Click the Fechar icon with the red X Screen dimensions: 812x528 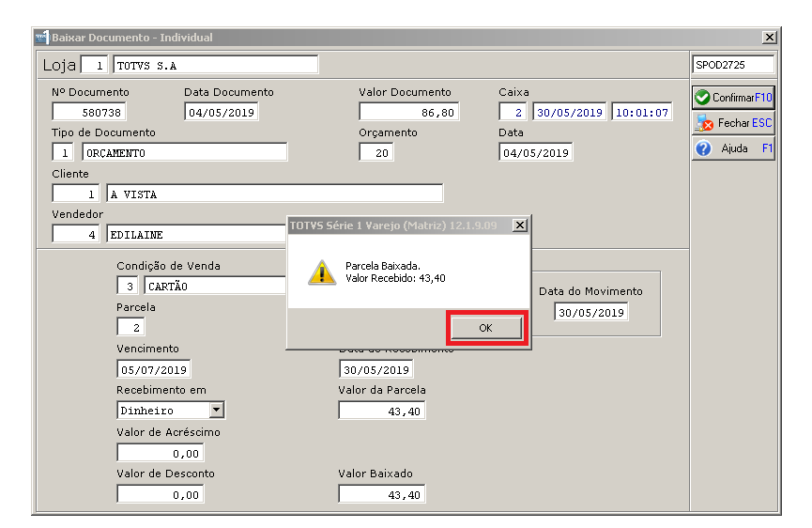(704, 123)
